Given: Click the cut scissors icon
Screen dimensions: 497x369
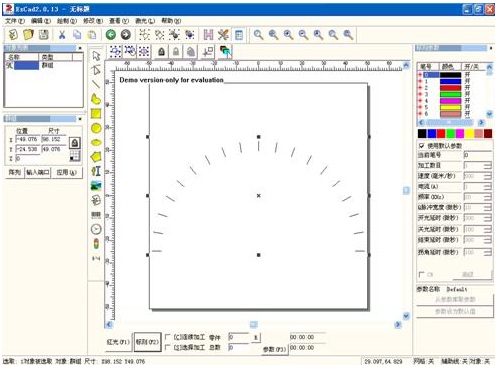Looking at the screenshot, I should (62, 35).
